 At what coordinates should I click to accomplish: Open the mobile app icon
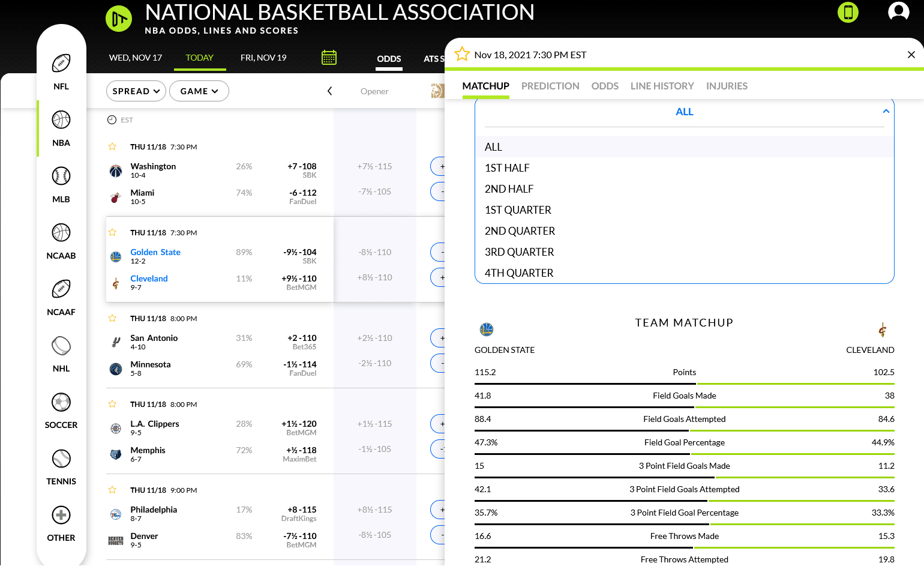tap(848, 11)
